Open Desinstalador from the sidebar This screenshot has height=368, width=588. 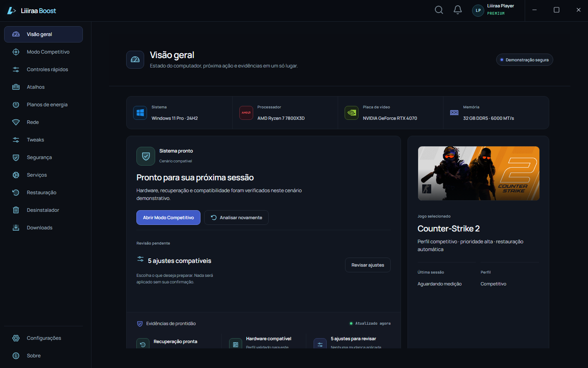tap(43, 210)
